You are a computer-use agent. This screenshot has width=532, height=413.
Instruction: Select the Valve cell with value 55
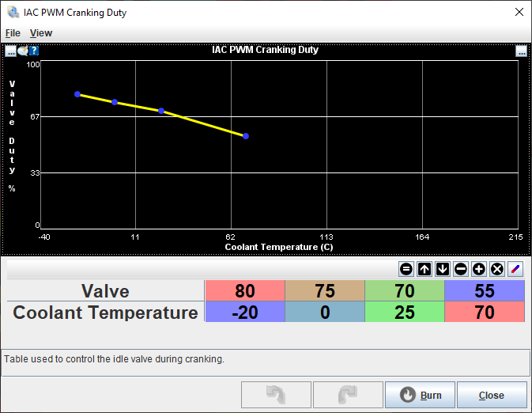[484, 290]
